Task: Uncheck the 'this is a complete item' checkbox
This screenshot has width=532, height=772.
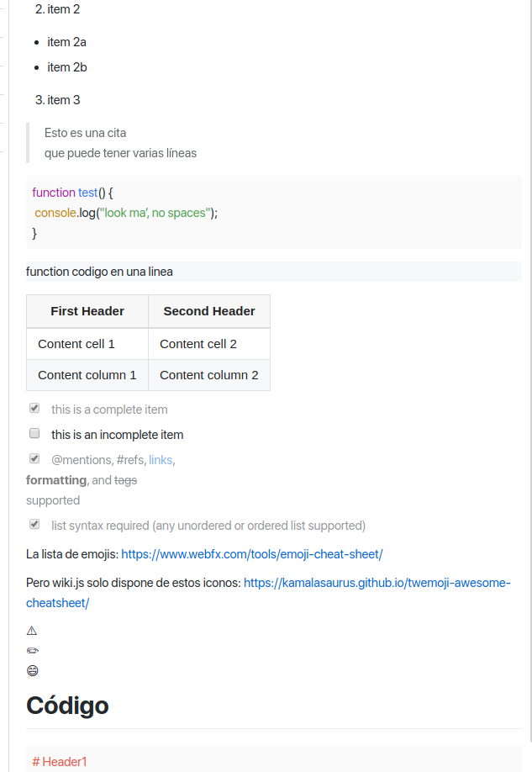Action: coord(34,409)
